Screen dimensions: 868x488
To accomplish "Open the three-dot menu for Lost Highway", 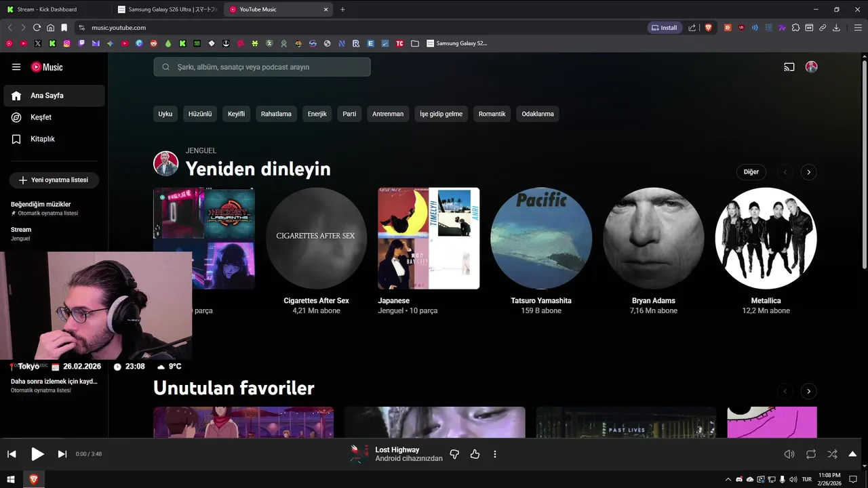I will [x=495, y=454].
